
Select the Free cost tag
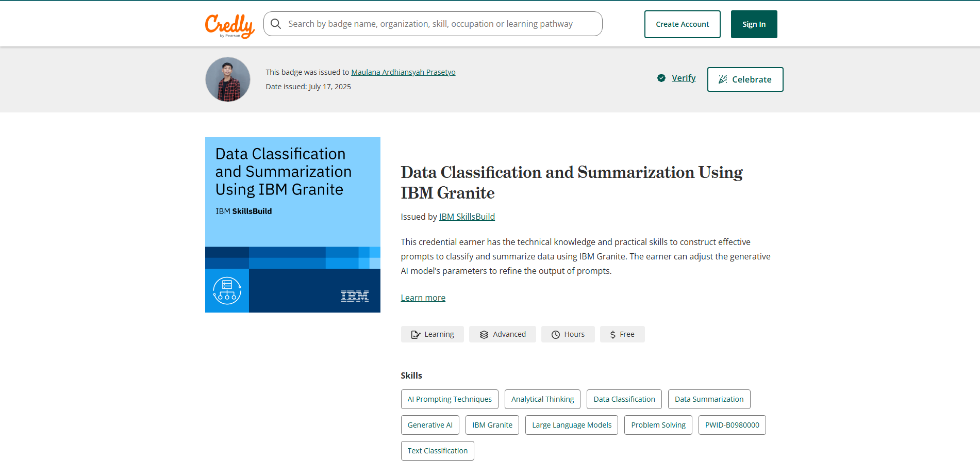[x=622, y=334]
